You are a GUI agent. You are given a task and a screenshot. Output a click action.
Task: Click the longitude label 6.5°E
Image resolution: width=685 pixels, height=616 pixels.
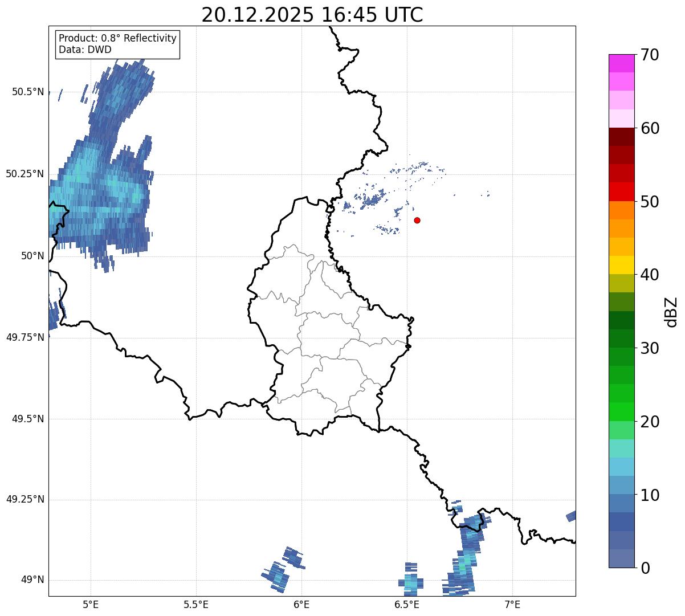pos(407,604)
